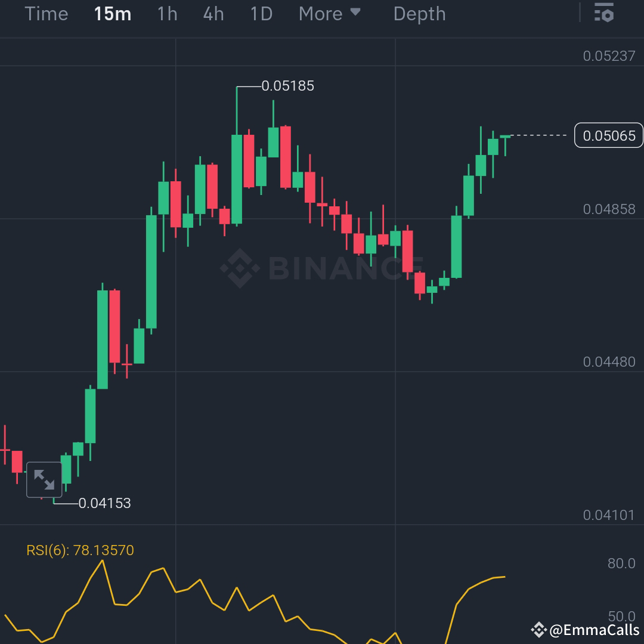This screenshot has width=644, height=644.
Task: Click the Time button
Action: pyautogui.click(x=47, y=14)
